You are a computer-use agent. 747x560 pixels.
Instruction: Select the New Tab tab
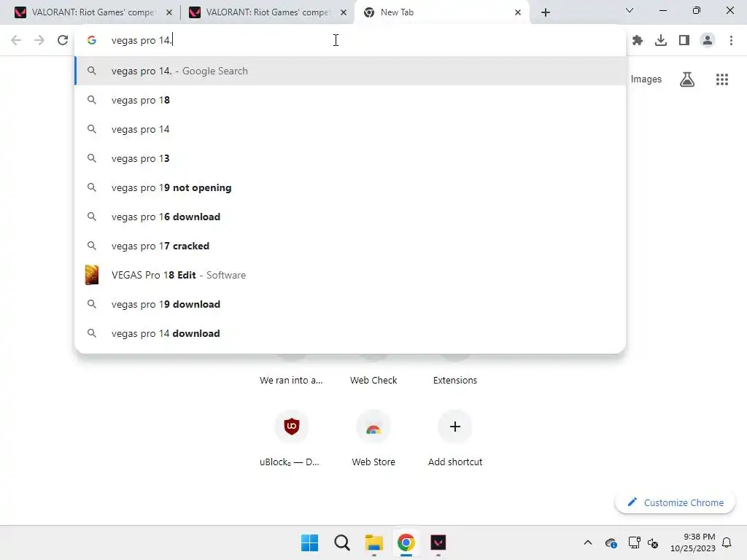click(x=441, y=12)
